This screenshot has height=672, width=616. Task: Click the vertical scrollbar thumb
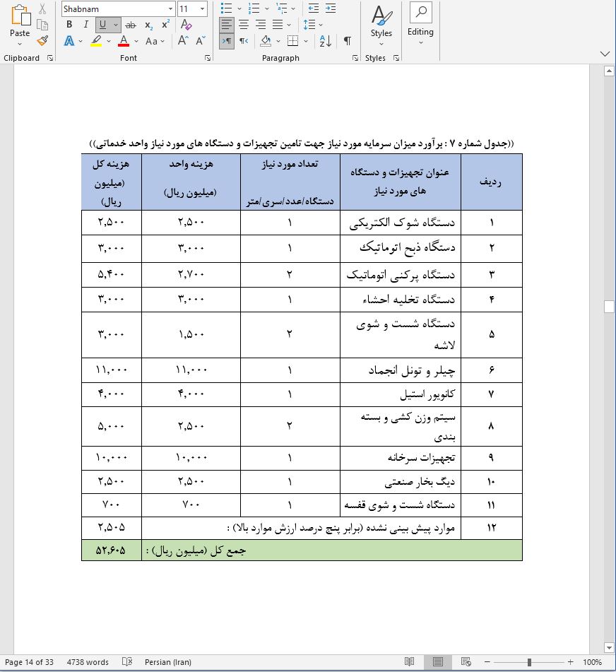[x=609, y=306]
